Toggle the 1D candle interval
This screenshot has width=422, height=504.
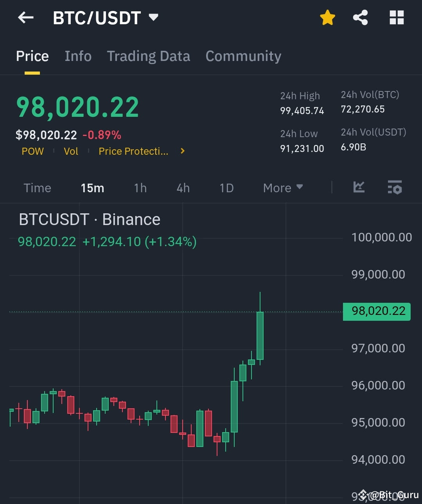(x=226, y=188)
